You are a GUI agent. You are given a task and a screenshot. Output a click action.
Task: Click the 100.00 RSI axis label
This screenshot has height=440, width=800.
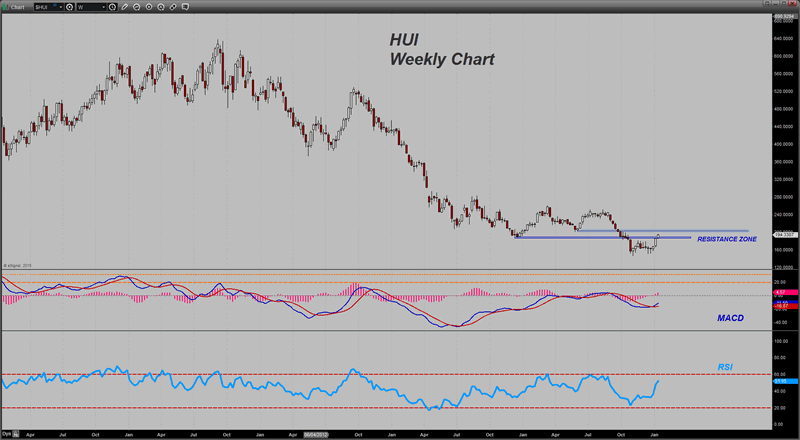pos(782,341)
